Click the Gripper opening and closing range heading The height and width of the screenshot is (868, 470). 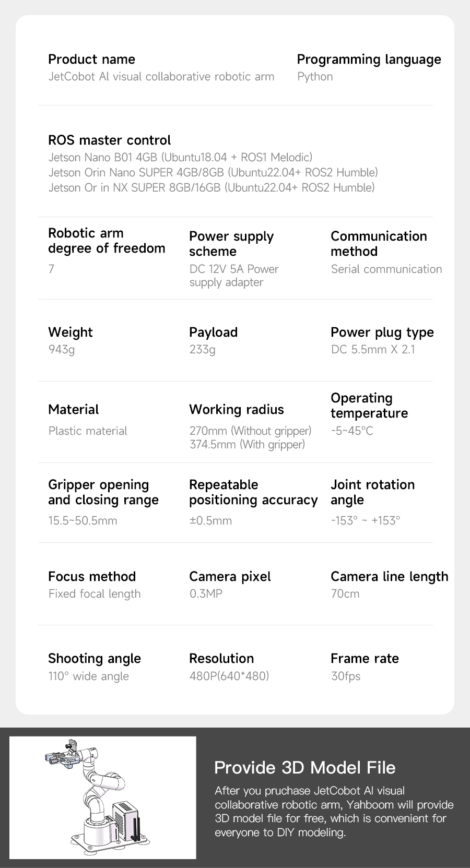103,492
